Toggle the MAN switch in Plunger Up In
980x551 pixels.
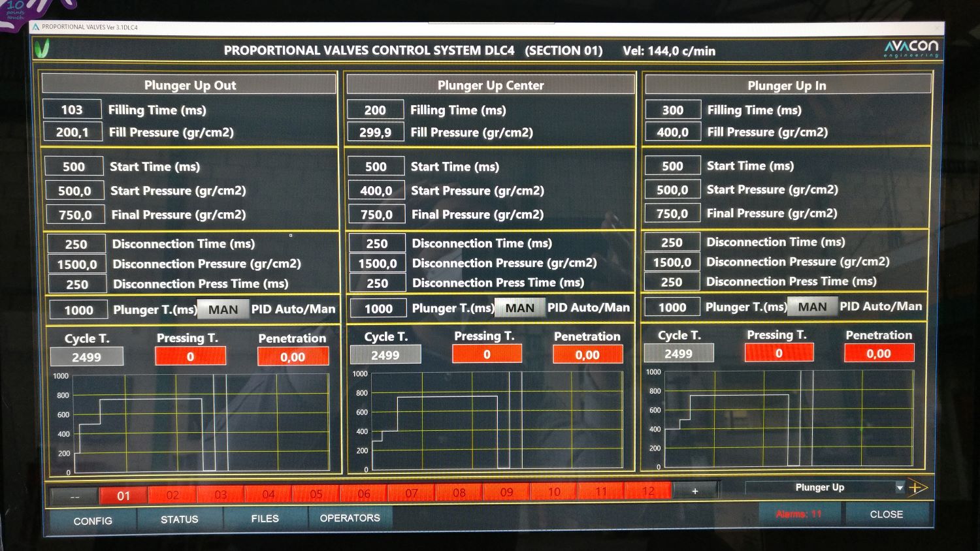812,305
